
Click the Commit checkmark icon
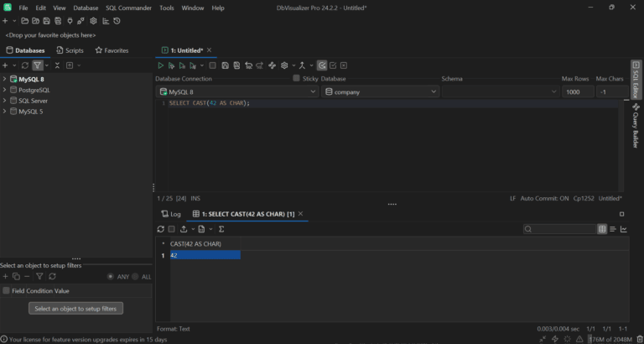click(333, 65)
